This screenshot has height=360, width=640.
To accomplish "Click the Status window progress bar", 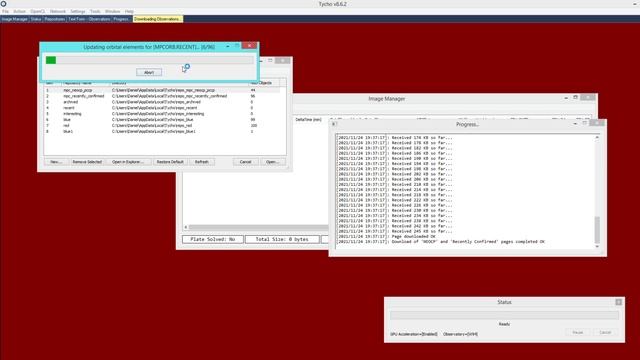I will click(x=504, y=315).
